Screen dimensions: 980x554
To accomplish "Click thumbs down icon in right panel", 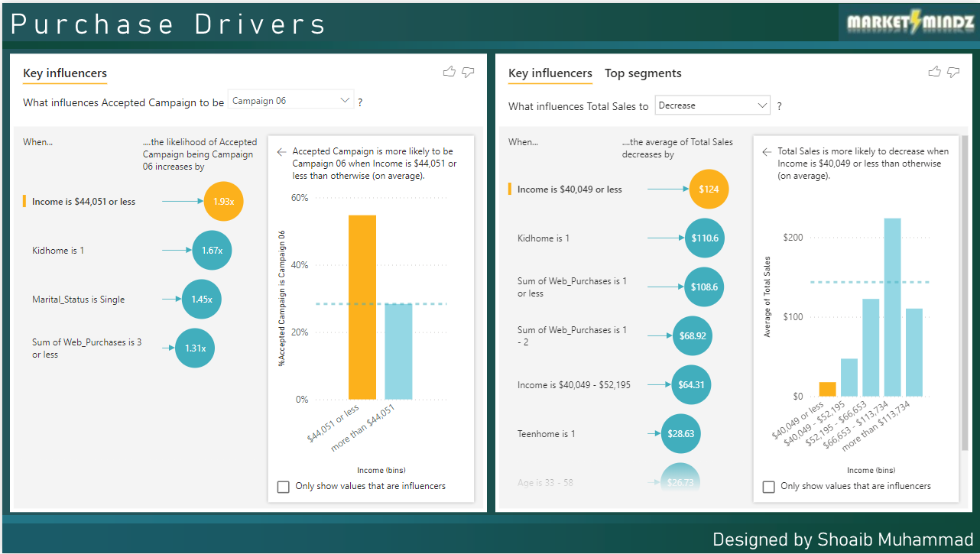I will coord(953,72).
